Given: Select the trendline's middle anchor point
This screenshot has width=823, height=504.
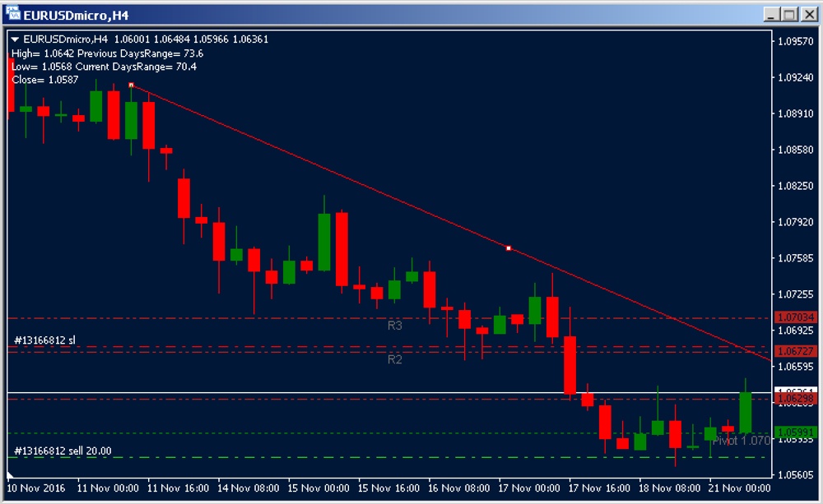Looking at the screenshot, I should [x=509, y=247].
